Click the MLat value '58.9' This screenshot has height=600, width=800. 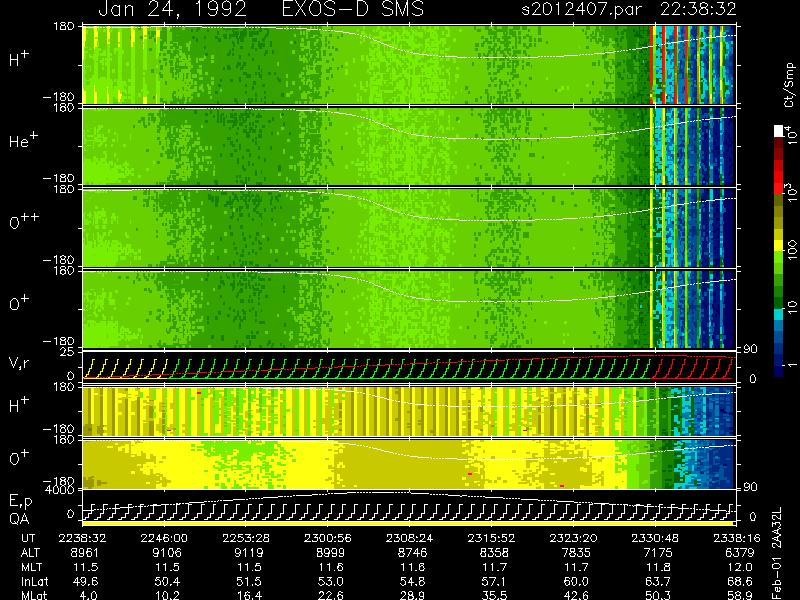[x=739, y=595]
